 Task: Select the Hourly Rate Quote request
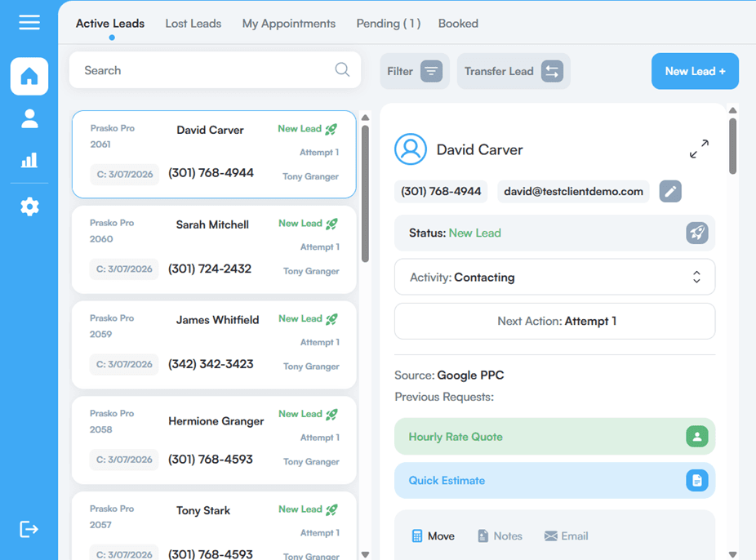554,436
